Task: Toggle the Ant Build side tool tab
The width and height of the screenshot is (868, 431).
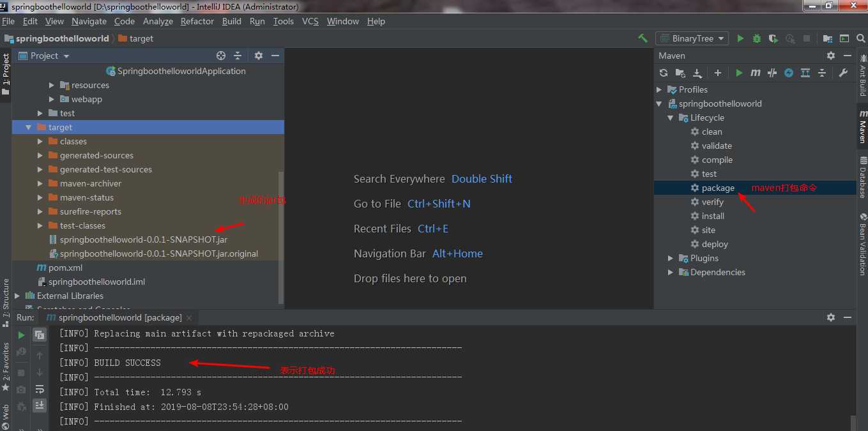Action: pyautogui.click(x=862, y=75)
